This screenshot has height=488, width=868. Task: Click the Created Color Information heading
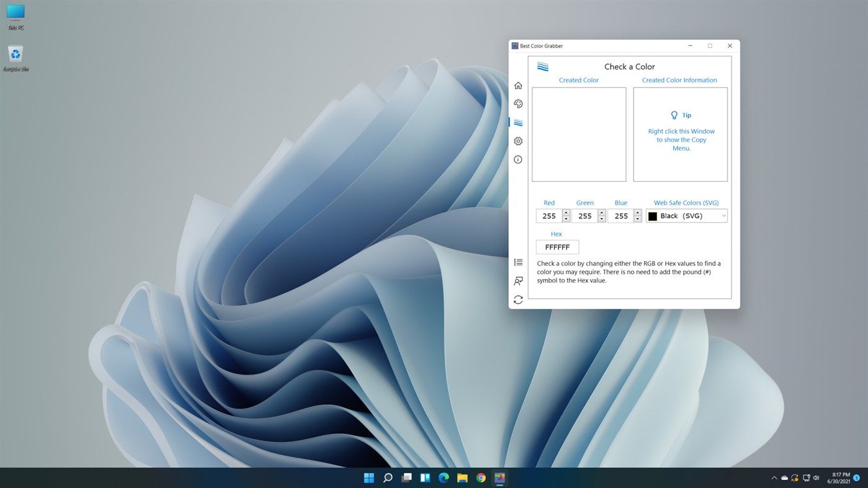coord(679,79)
